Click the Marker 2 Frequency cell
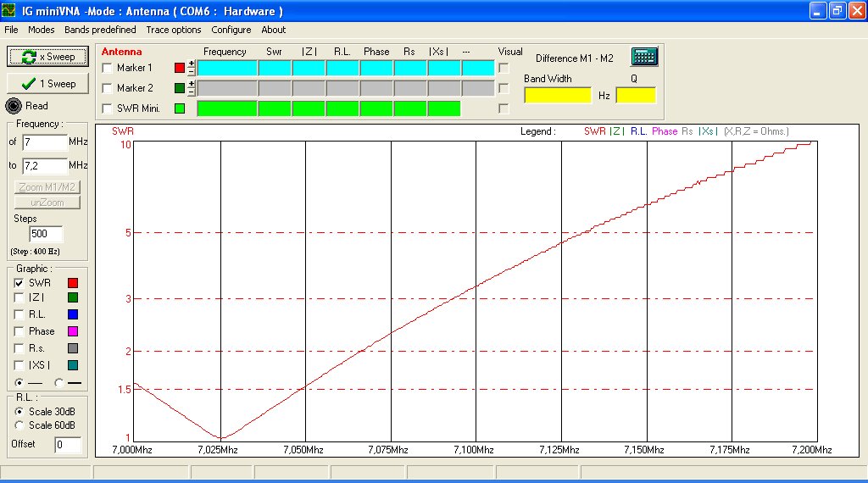This screenshot has height=483, width=868. click(227, 88)
